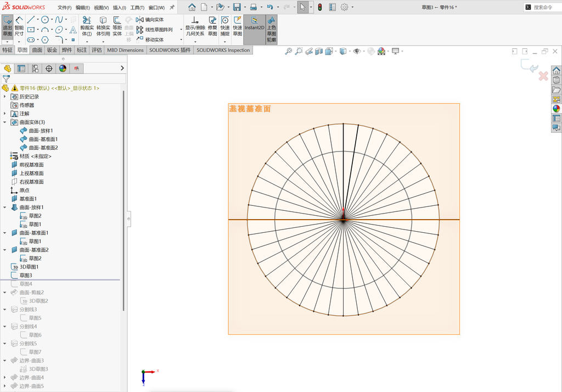Image resolution: width=562 pixels, height=392 pixels.
Task: Select the sketch Text tool
Action: [x=73, y=30]
